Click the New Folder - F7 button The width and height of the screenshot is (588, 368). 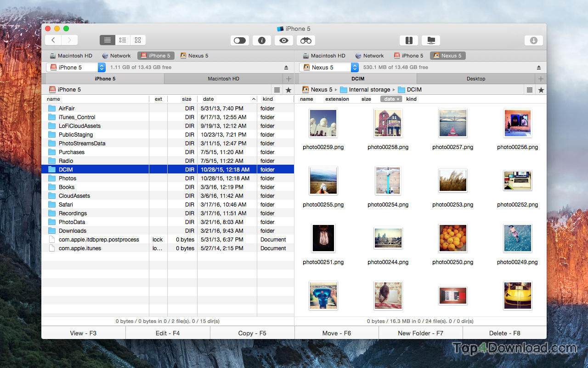tap(420, 333)
